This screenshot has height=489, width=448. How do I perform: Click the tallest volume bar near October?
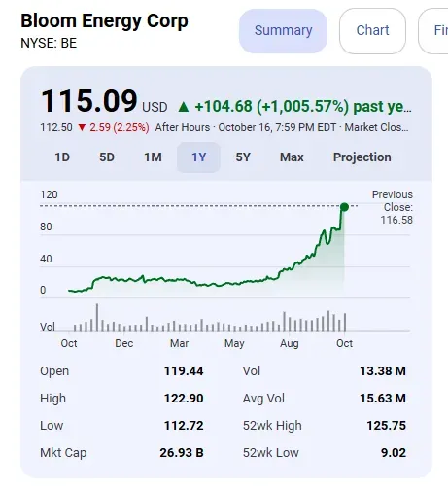point(97,317)
